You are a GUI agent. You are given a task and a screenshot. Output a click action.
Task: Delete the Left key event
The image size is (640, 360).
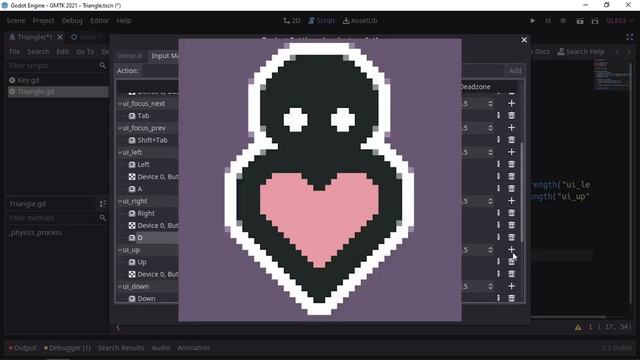511,164
